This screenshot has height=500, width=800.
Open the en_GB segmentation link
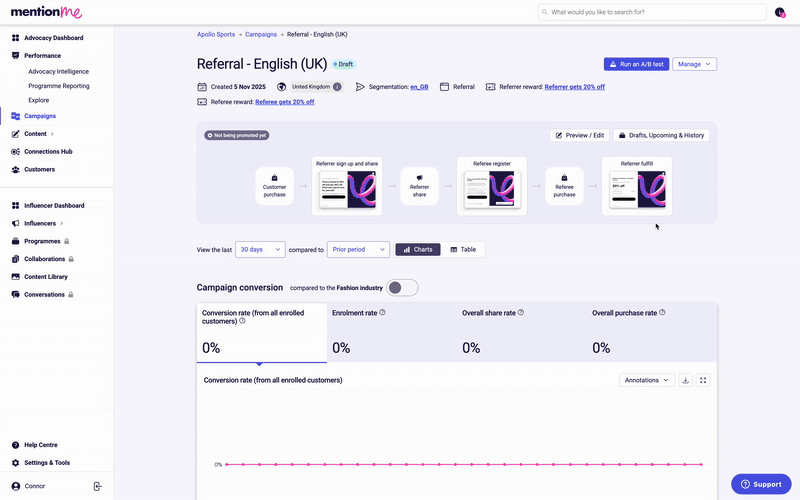click(x=419, y=87)
